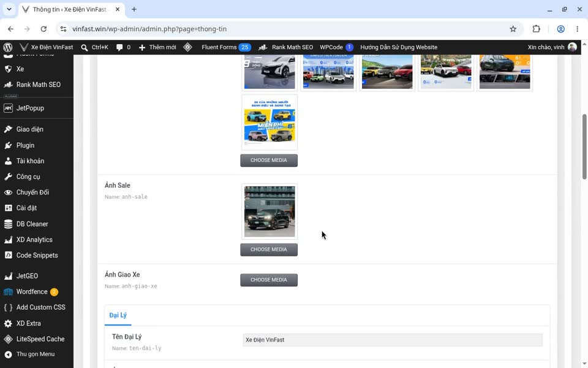The image size is (588, 368).
Task: Click the Ảnh Sale field label
Action: point(118,185)
